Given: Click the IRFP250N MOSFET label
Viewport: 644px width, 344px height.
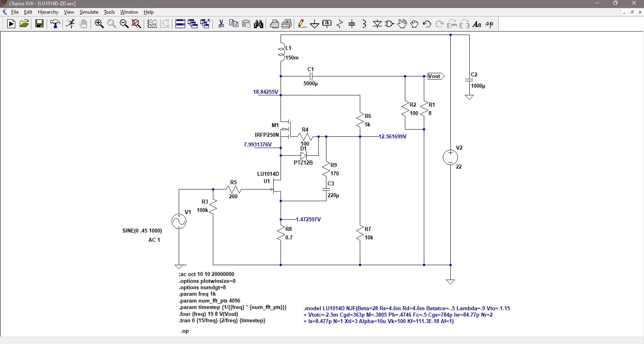Looking at the screenshot, I should point(266,135).
